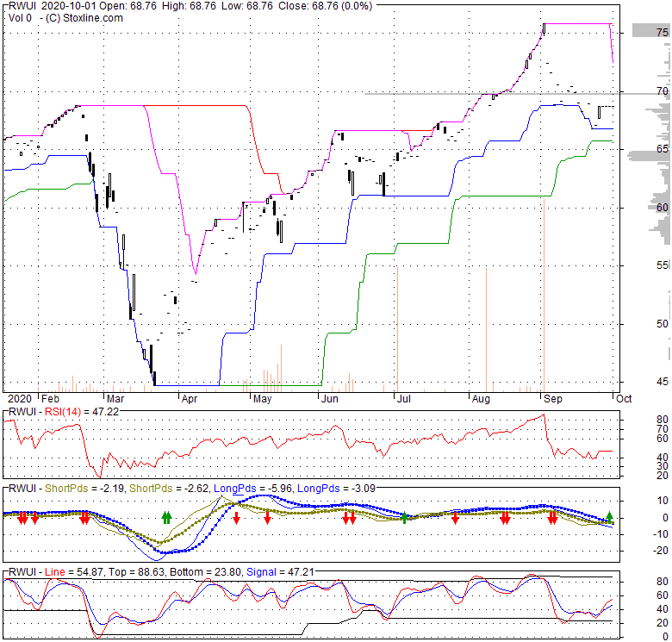672x642 pixels.
Task: Click the ShortPds = -2.62 legend entry
Action: click(x=169, y=488)
